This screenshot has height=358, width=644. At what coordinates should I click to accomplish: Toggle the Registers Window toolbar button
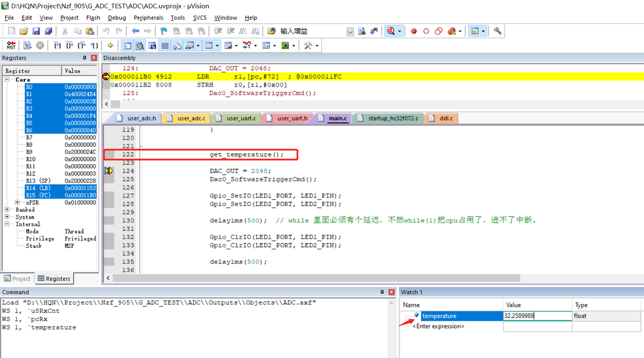click(165, 45)
